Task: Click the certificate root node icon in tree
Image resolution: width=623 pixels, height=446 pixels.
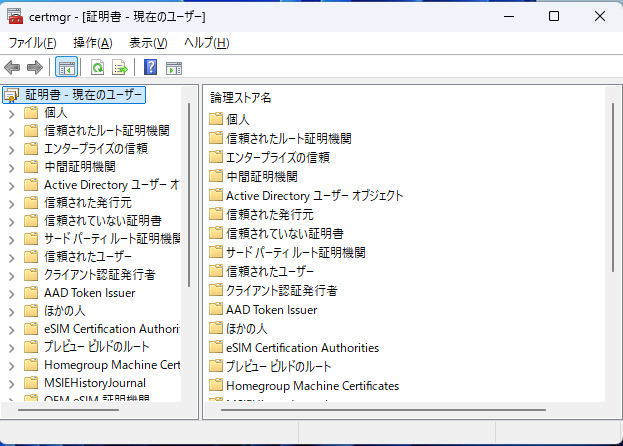Action: 11,95
